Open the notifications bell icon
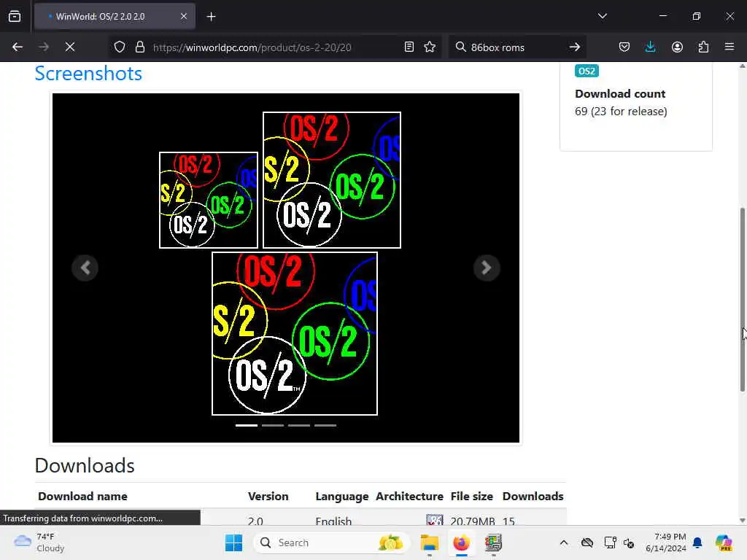This screenshot has width=747, height=560. 697,542
